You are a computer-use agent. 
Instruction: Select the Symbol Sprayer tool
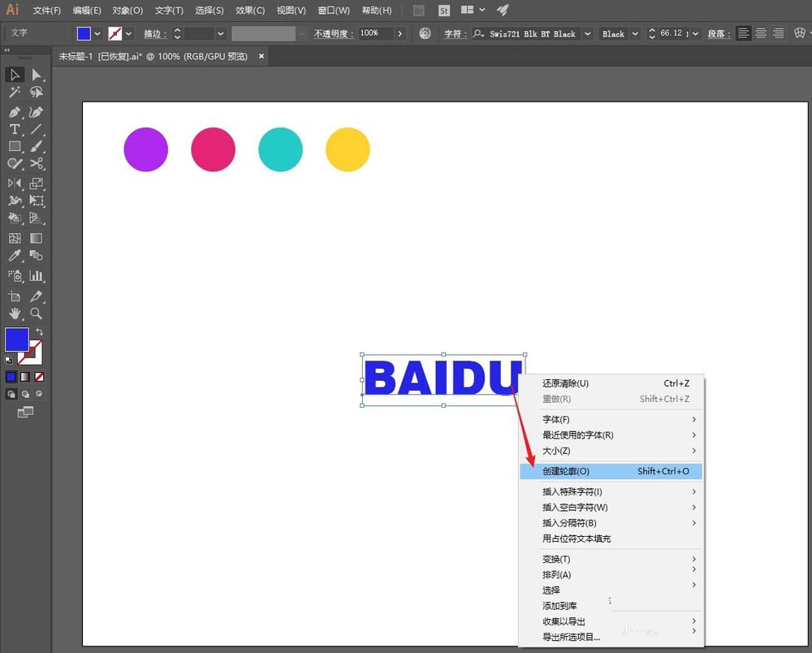point(15,275)
